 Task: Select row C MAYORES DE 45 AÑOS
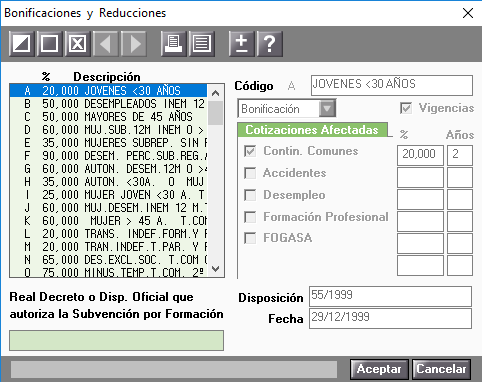point(108,117)
